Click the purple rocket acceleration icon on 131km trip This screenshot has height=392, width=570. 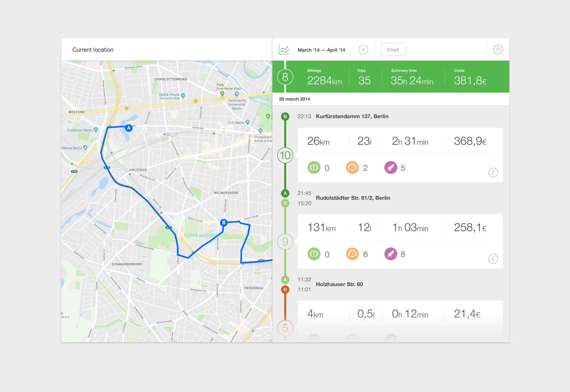coord(390,254)
